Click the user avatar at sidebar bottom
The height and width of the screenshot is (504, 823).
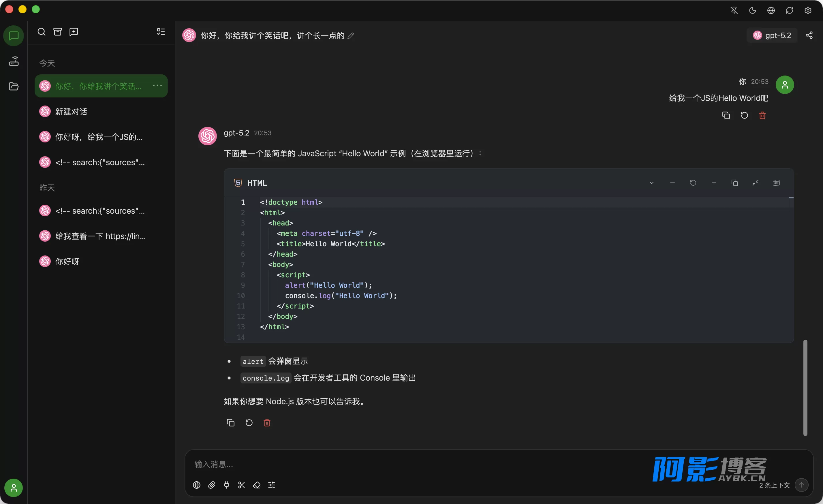click(13, 488)
